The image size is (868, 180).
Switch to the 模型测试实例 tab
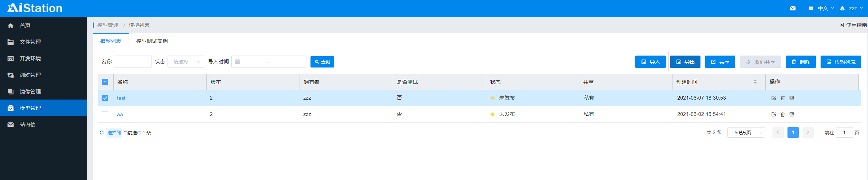click(152, 41)
